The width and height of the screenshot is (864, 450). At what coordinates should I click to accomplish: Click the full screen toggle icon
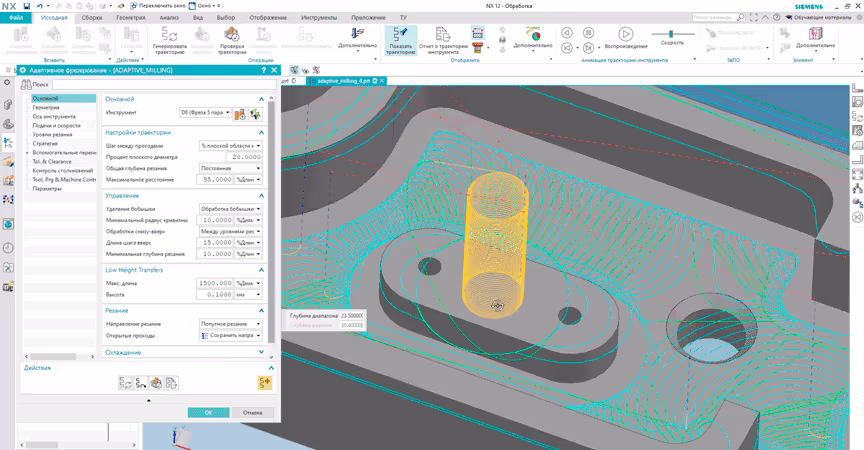click(x=754, y=18)
